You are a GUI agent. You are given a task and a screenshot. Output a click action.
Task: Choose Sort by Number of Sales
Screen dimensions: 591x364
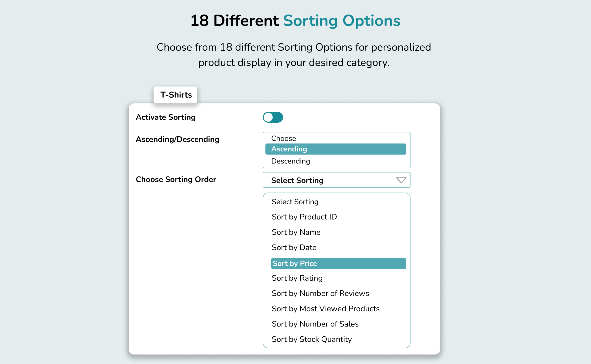point(315,324)
